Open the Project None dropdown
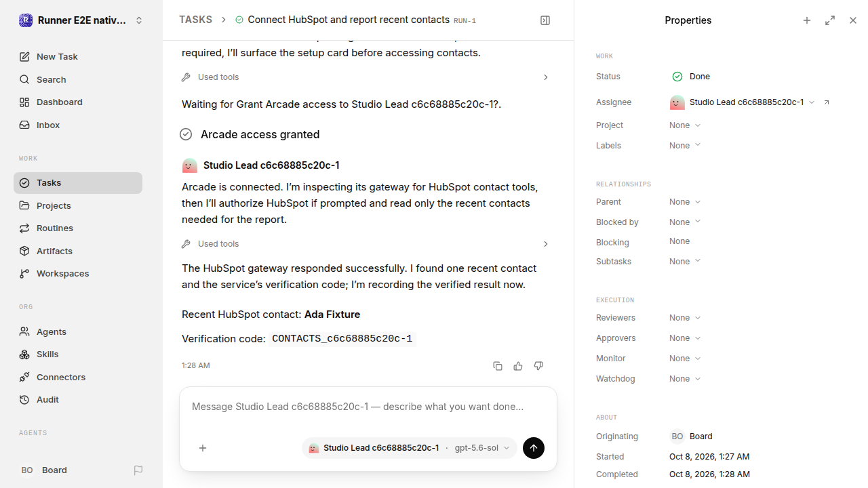Image resolution: width=868 pixels, height=488 pixels. coord(685,125)
